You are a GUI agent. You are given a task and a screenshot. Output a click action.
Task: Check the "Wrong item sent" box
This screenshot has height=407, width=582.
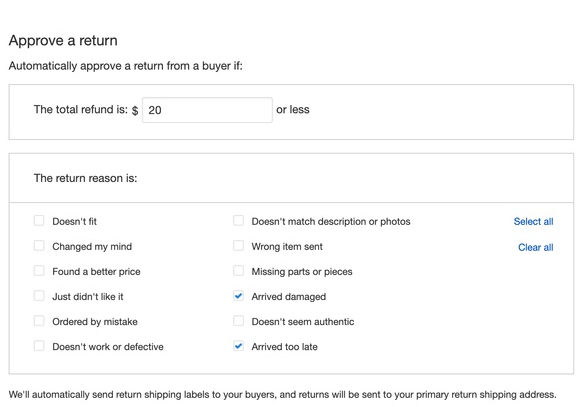tap(238, 246)
